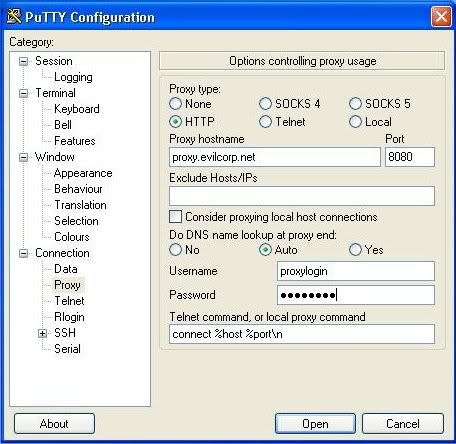
Task: Select the Proxy category
Action: [67, 285]
